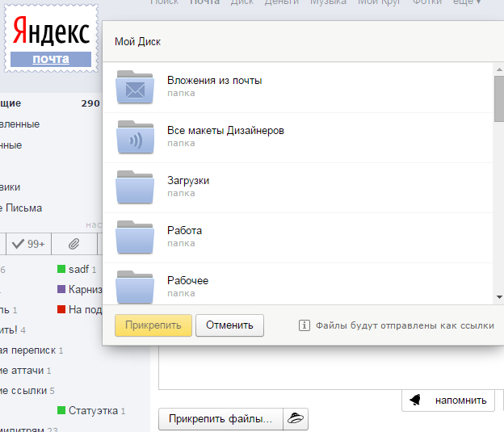This screenshot has height=432, width=504.
Task: Click the info icon beside files note
Action: pos(304,325)
